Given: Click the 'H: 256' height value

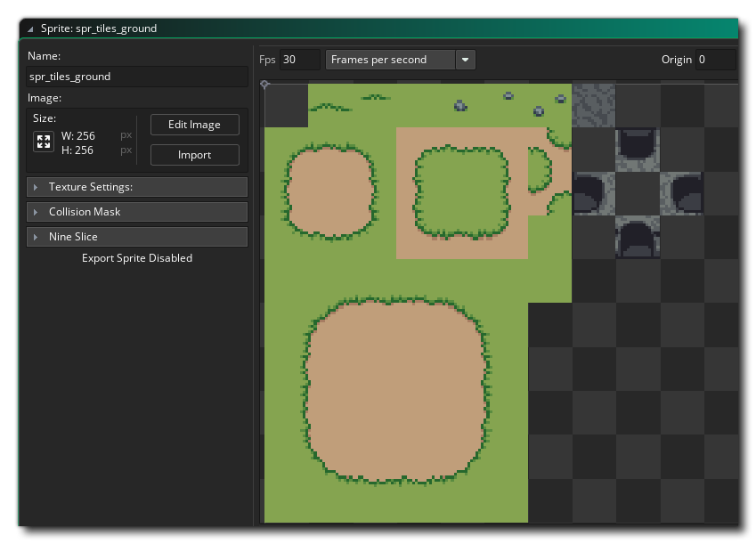Looking at the screenshot, I should (x=77, y=150).
